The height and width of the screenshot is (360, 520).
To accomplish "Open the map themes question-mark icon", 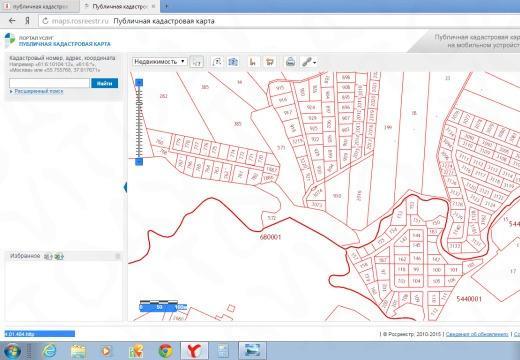I will (x=233, y=62).
